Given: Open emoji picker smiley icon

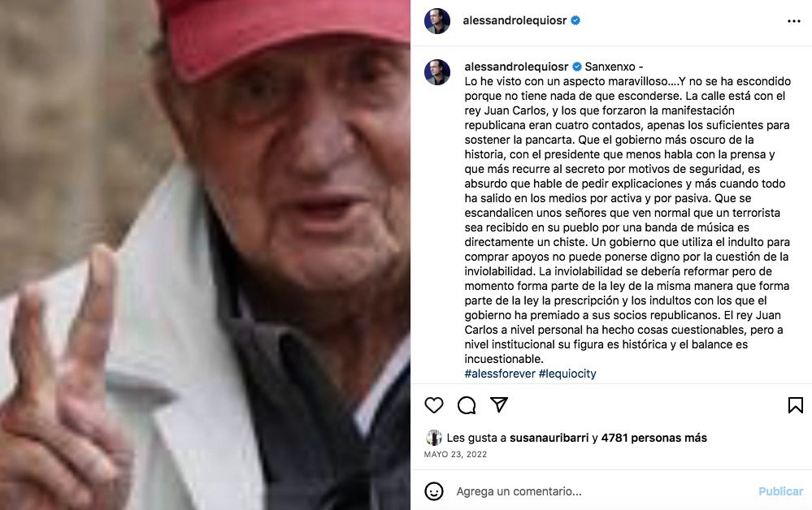Looking at the screenshot, I should 434,491.
